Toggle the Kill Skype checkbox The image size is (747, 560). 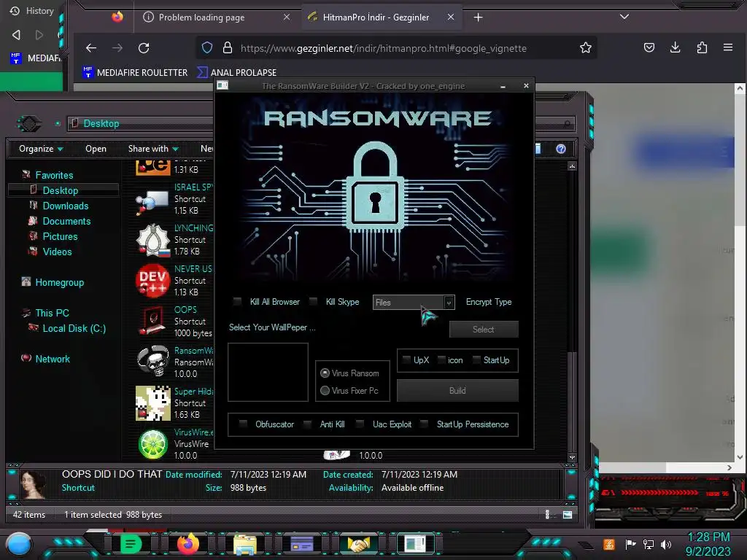(x=313, y=302)
